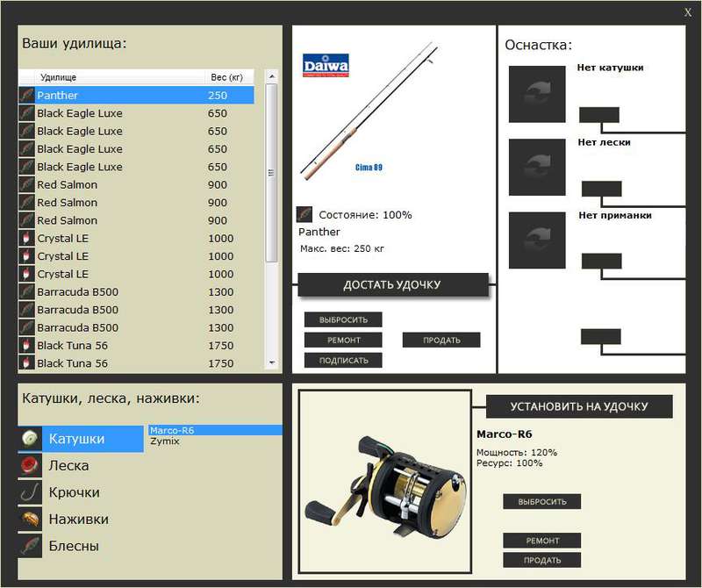Open the Наживки bait icon category
Screen dimensions: 702x588
pos(30,519)
